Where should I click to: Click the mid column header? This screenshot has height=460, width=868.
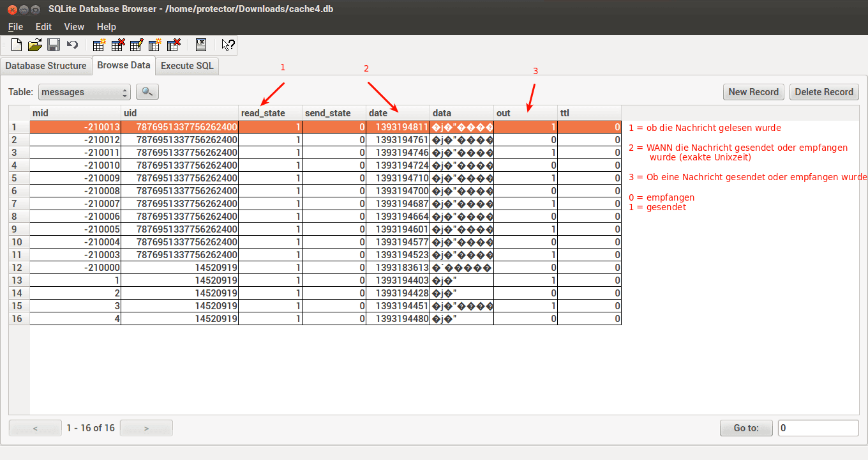tap(75, 113)
